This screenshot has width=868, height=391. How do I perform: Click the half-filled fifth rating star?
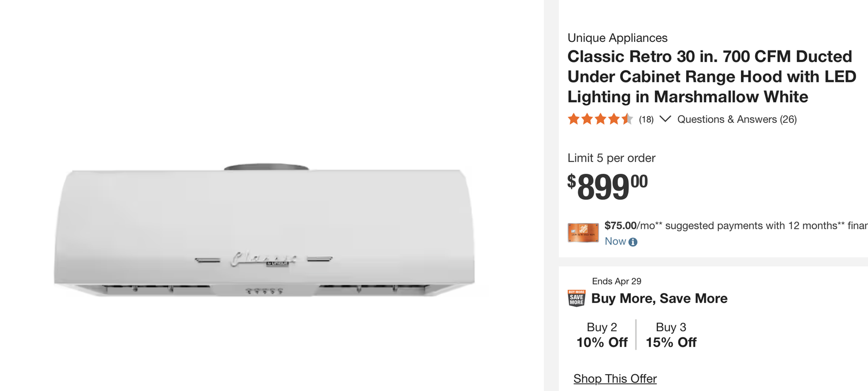627,119
